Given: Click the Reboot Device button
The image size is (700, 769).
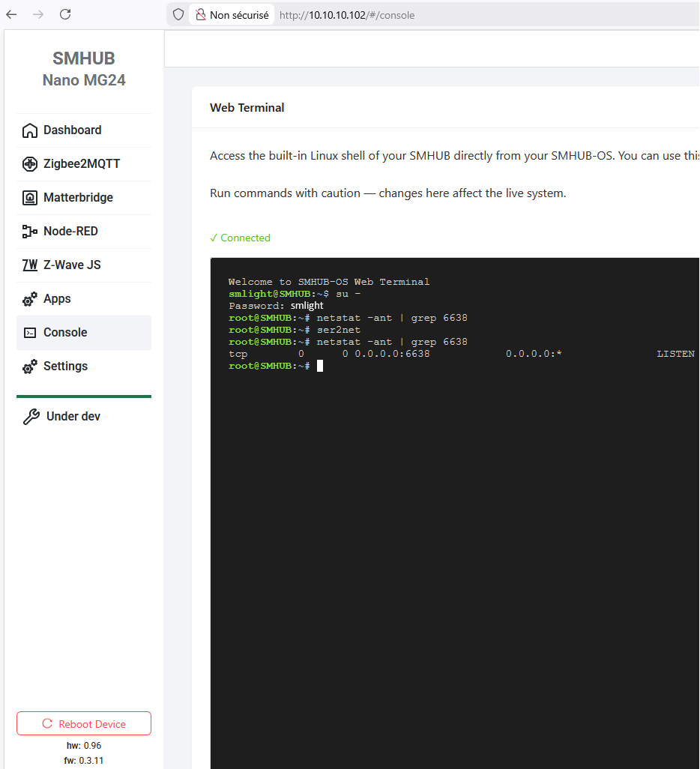Looking at the screenshot, I should point(84,723).
